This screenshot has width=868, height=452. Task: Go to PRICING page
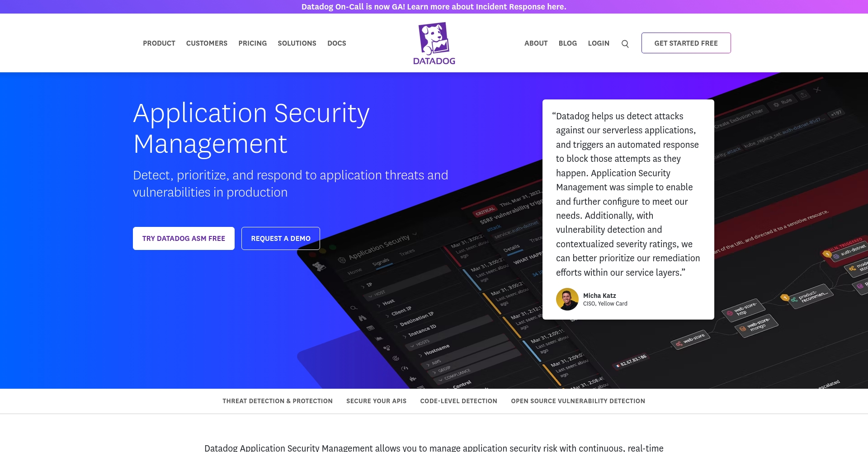253,43
